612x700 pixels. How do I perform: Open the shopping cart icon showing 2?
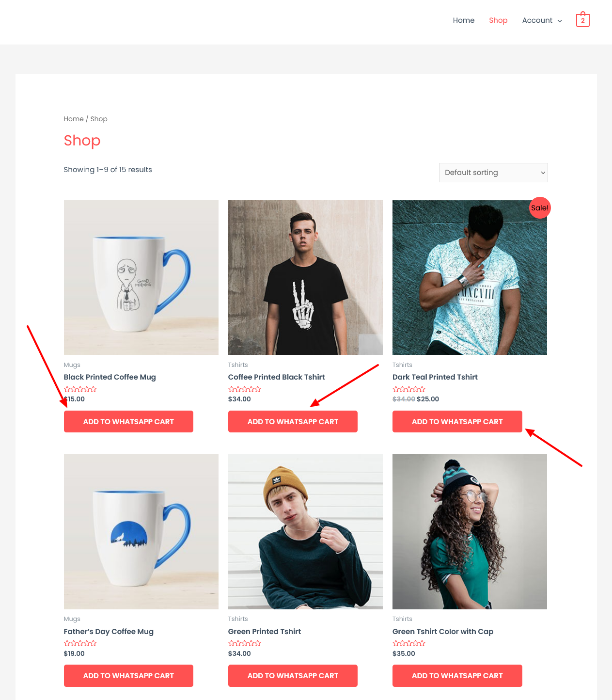coord(582,20)
